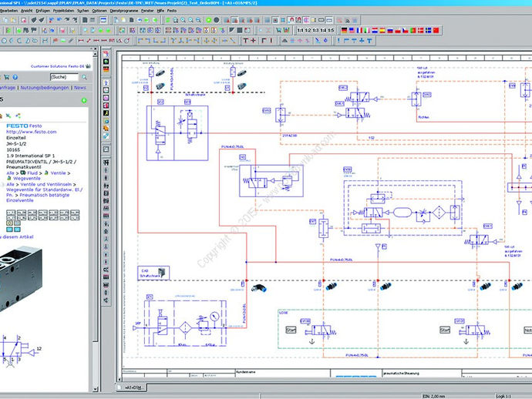Open the Ansicht menu
532x399 pixels.
pos(27,11)
